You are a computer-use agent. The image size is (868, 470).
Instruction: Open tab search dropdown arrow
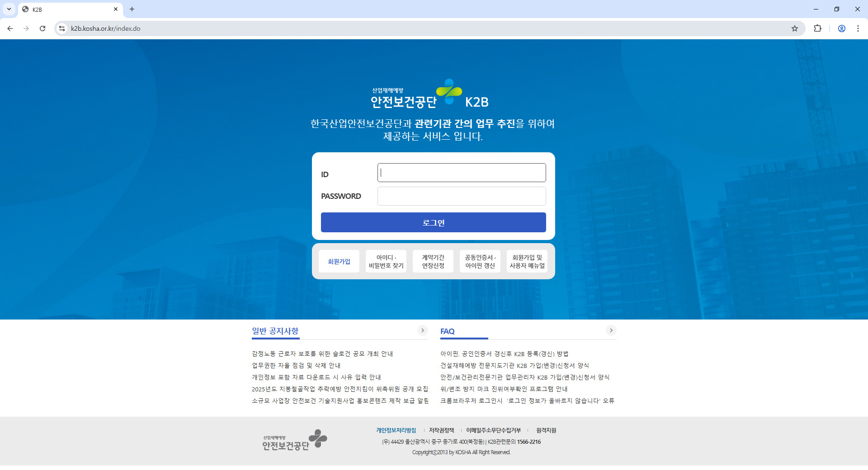[9, 9]
